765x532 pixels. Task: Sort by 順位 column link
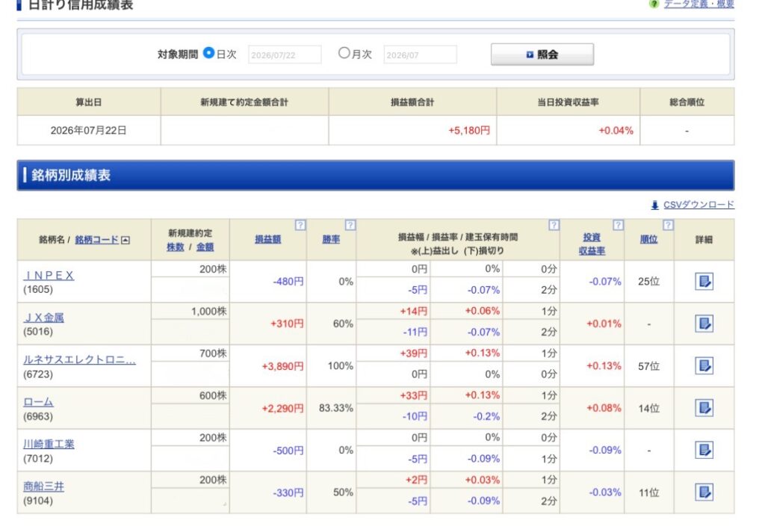[648, 239]
